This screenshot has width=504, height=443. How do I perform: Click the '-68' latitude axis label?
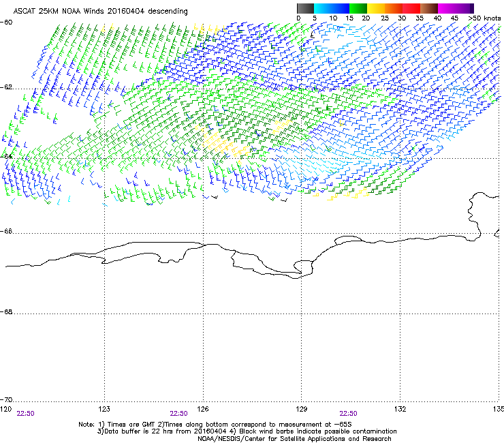pyautogui.click(x=6, y=311)
